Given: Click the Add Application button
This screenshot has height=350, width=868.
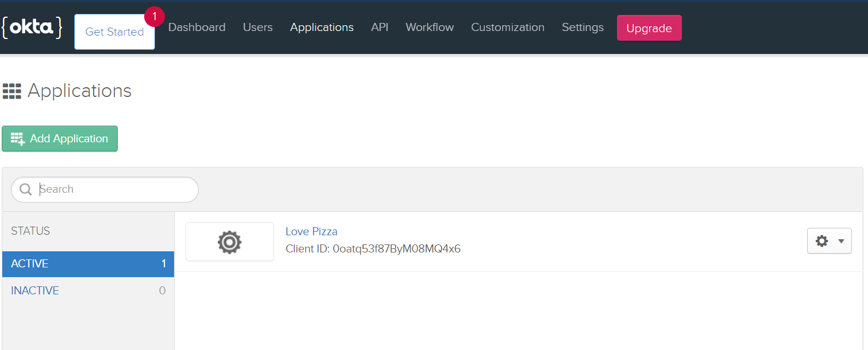Looking at the screenshot, I should [x=60, y=139].
